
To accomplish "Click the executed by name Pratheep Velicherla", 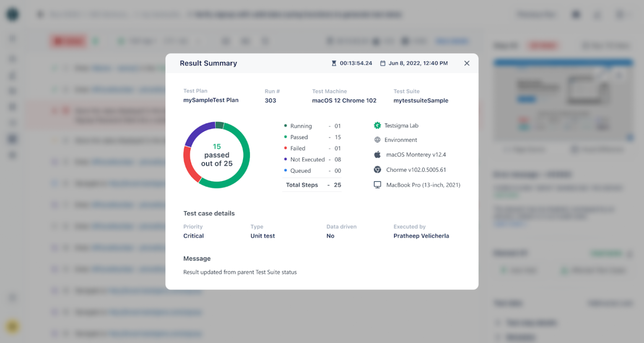I will (421, 236).
